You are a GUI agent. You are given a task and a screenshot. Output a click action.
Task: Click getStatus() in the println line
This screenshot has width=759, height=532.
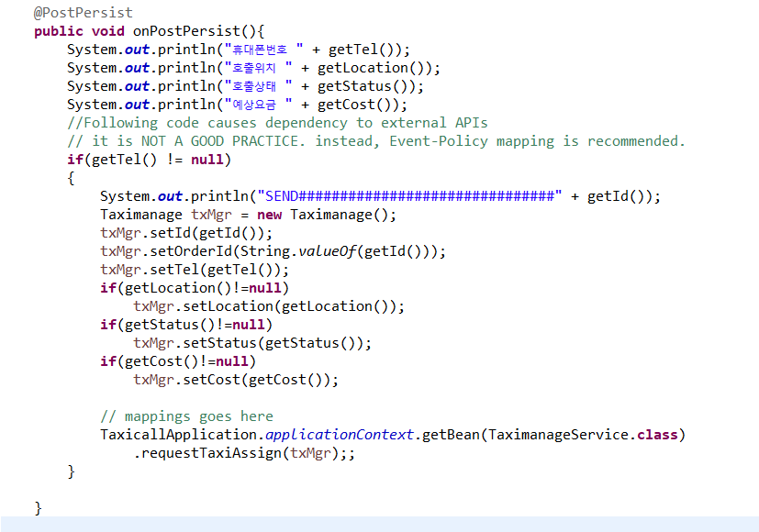365,86
